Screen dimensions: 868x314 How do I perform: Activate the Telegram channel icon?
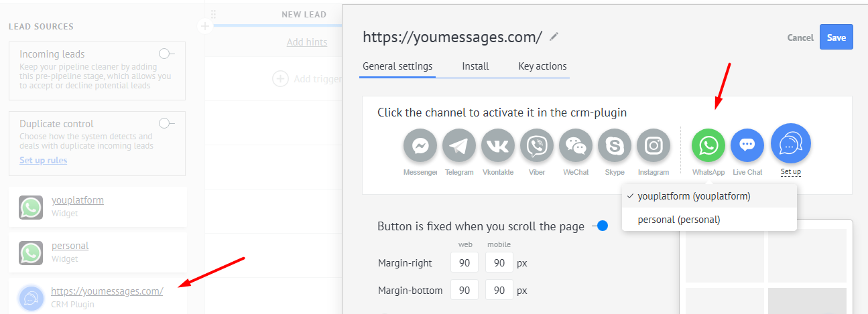(x=459, y=146)
